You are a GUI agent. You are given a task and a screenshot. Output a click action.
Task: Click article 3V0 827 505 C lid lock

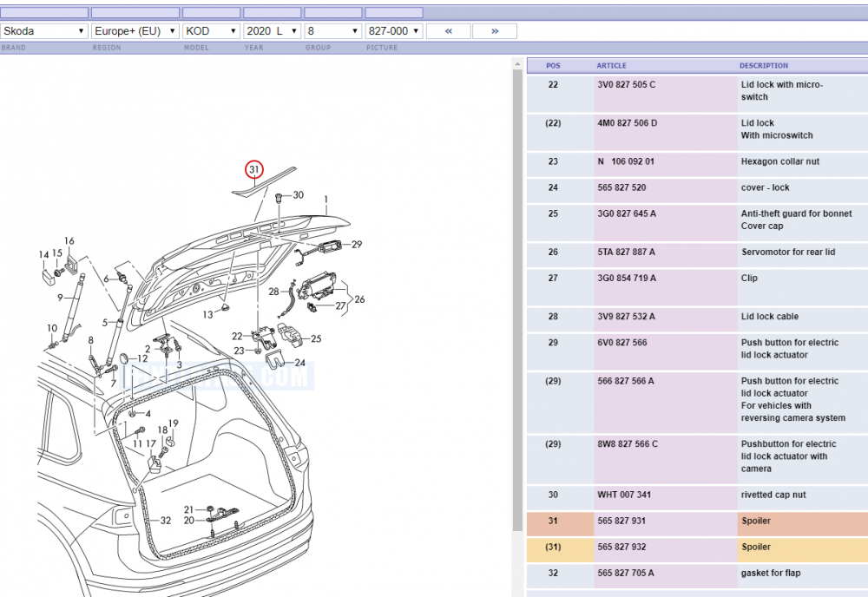click(626, 85)
